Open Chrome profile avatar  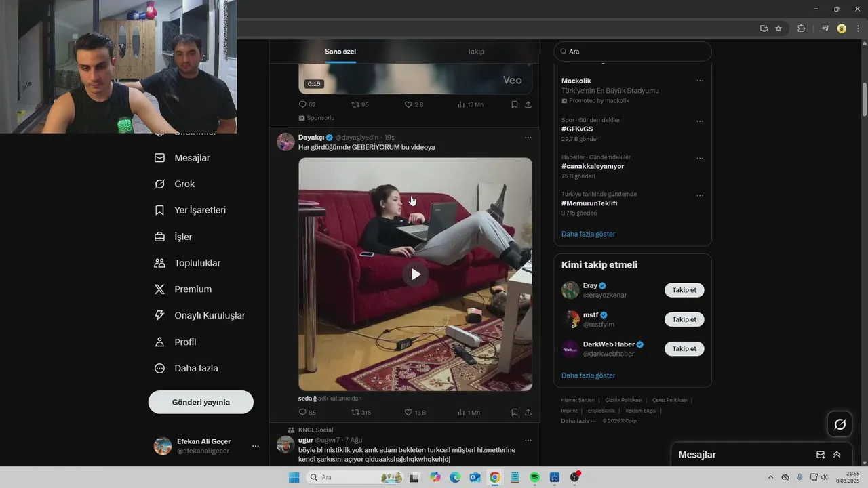pos(842,28)
